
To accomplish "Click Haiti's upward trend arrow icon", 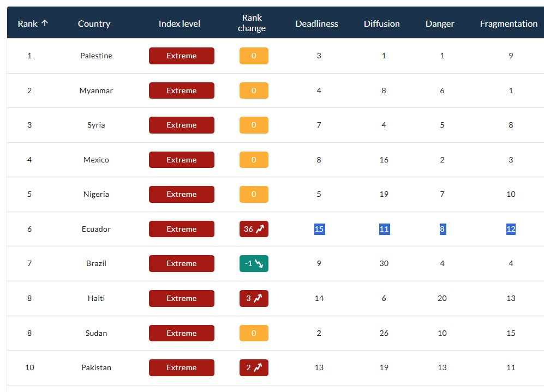I will pos(258,298).
